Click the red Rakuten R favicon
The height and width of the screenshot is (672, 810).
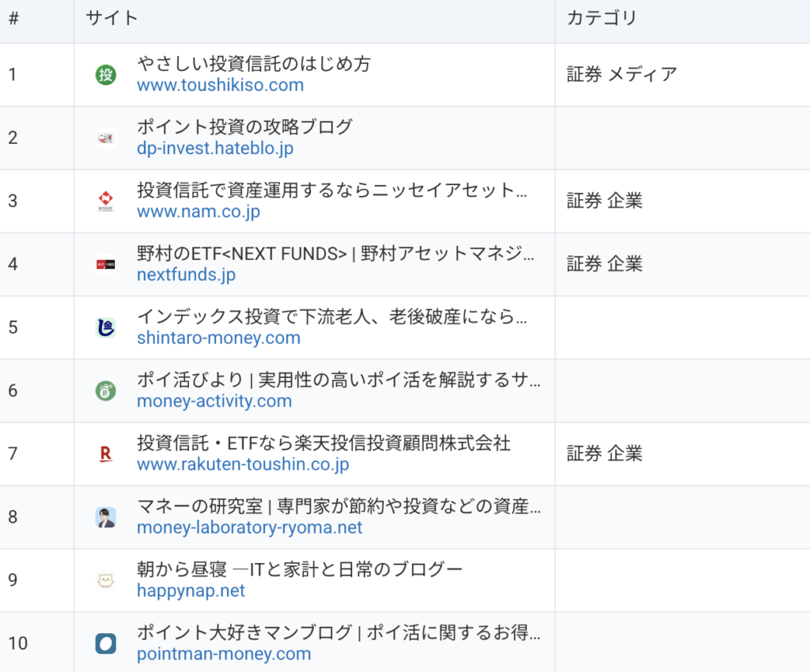pyautogui.click(x=105, y=454)
